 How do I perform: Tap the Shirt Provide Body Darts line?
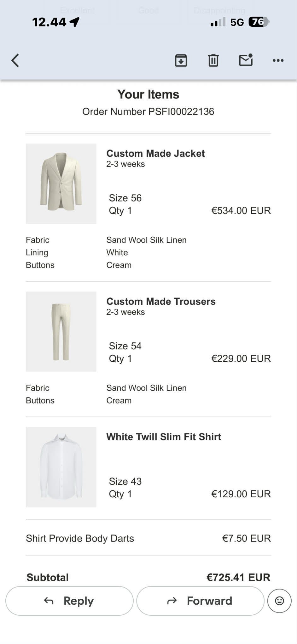click(80, 538)
